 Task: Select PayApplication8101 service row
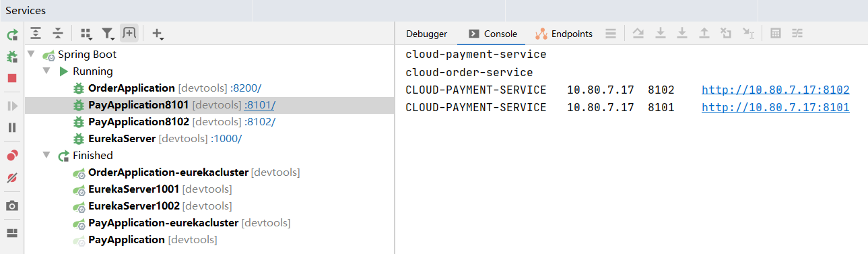(x=209, y=105)
